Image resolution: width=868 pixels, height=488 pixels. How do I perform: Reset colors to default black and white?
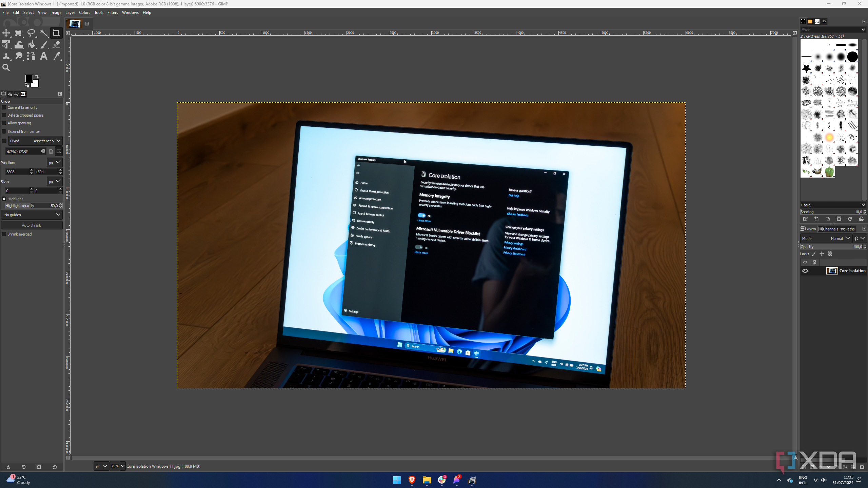[27, 85]
